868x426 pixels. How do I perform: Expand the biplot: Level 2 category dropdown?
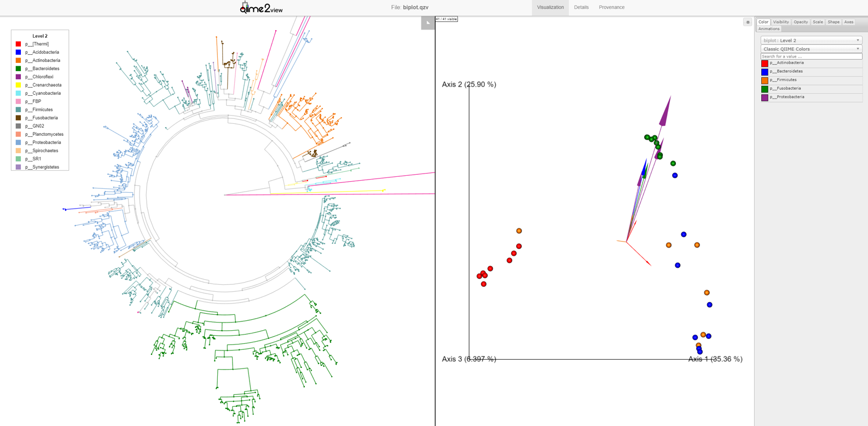(x=811, y=41)
